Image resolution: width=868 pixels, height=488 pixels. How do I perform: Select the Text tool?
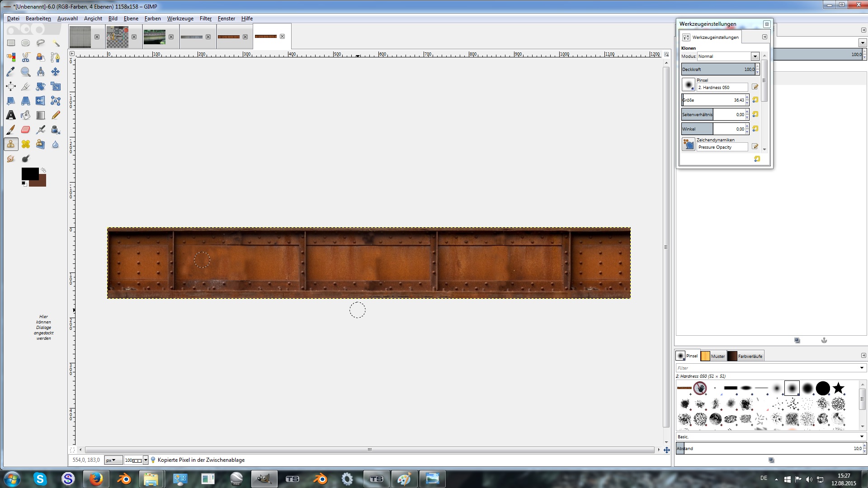11,115
